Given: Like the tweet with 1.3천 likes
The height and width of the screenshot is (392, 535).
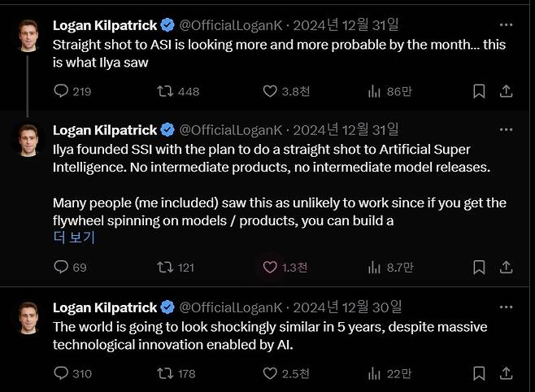Looking at the screenshot, I should click(x=271, y=267).
